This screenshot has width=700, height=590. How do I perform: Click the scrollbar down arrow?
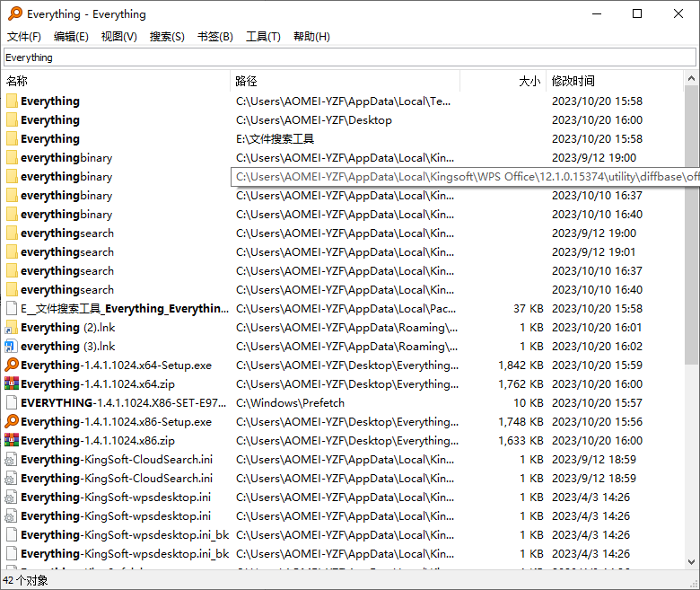(x=691, y=561)
